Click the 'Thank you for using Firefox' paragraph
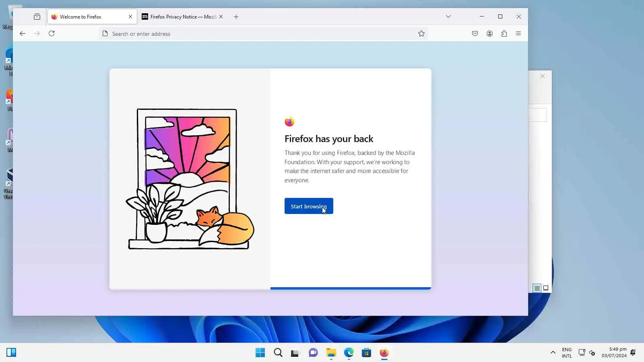 349,167
